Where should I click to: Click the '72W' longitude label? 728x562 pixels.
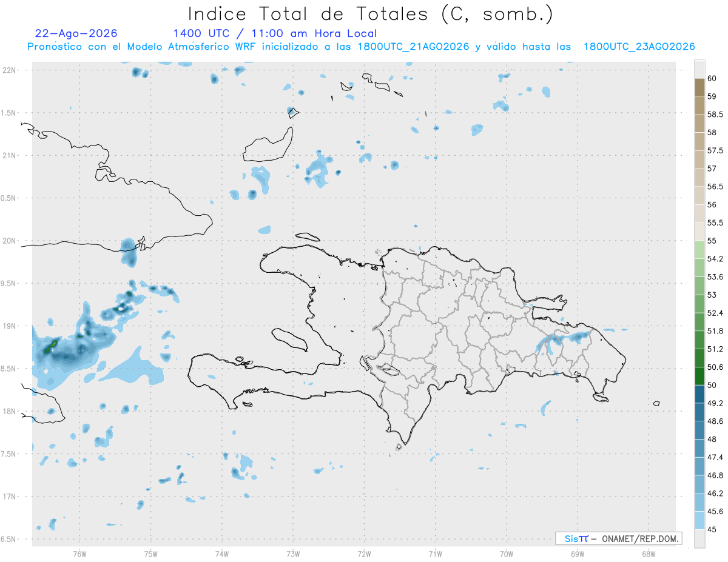click(364, 554)
